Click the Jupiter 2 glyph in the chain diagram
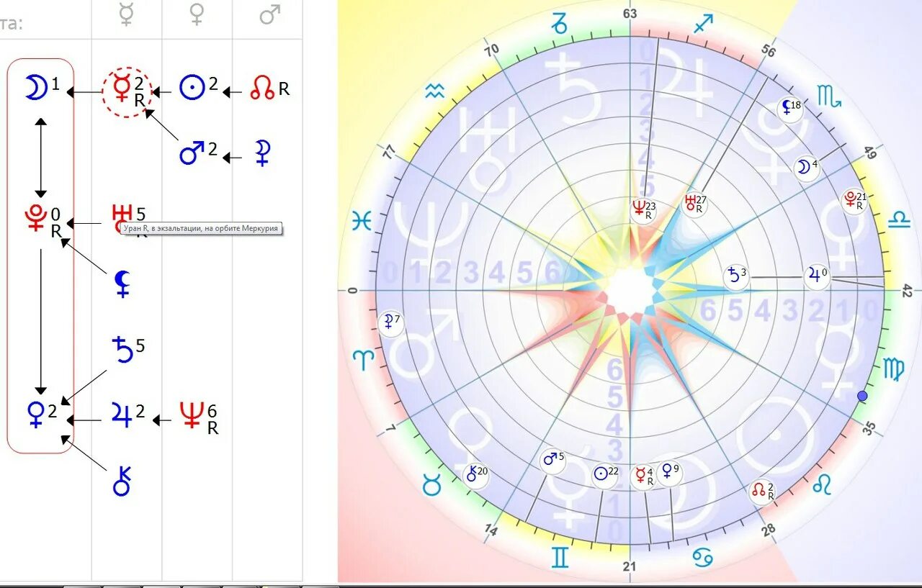The width and height of the screenshot is (922, 588). [122, 415]
